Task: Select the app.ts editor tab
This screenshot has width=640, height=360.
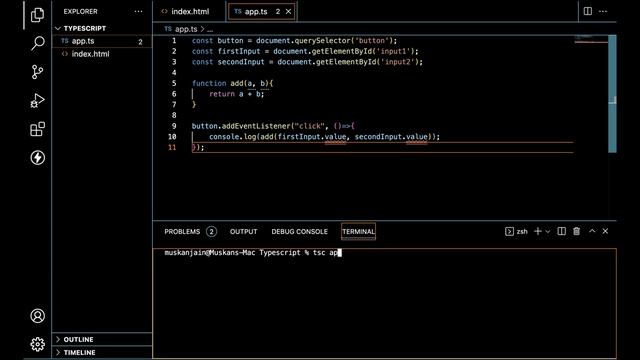Action: (261, 11)
